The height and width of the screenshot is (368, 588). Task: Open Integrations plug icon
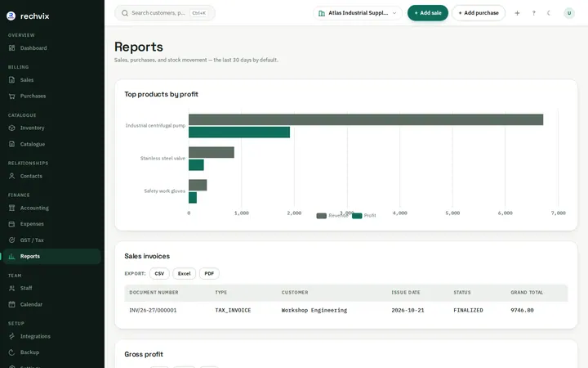coord(12,336)
